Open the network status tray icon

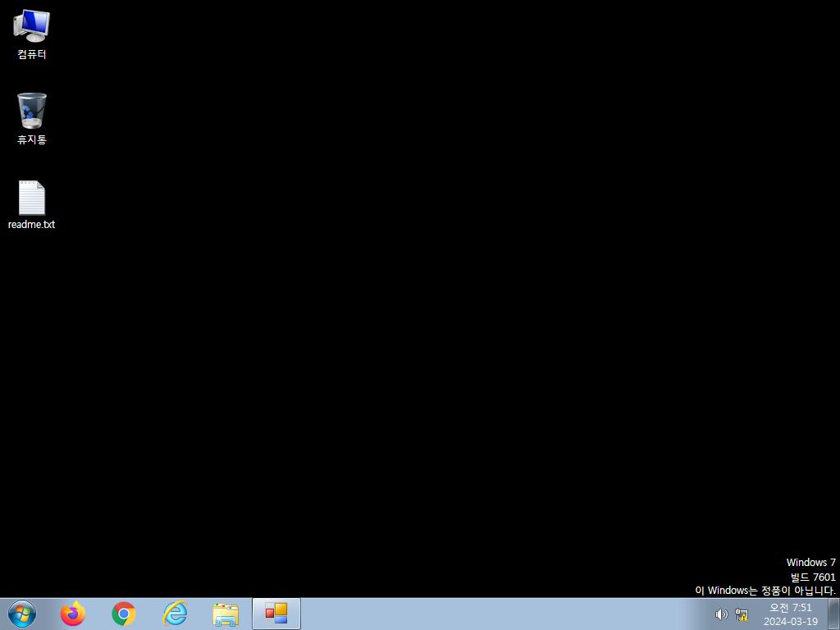(742, 614)
